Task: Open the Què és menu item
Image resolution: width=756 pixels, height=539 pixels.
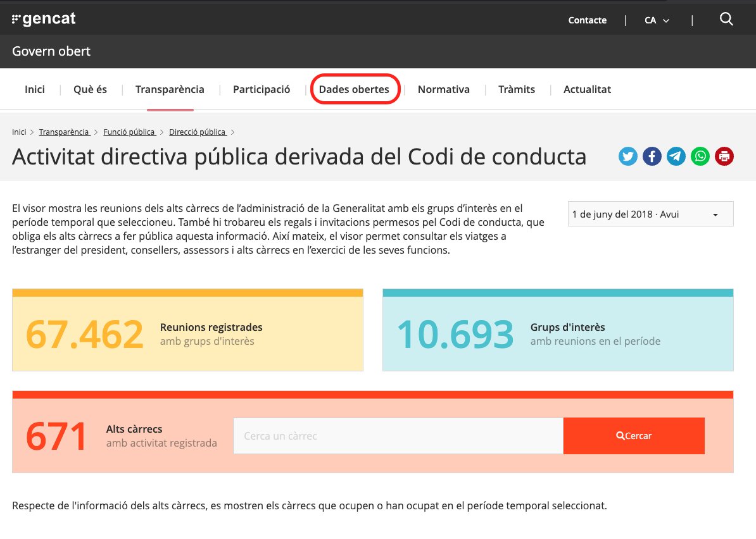Action: pyautogui.click(x=90, y=90)
